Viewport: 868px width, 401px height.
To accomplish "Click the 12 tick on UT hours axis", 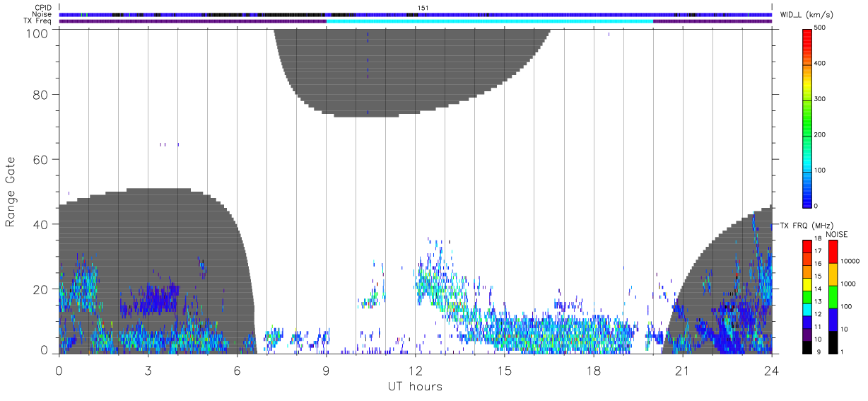I will (415, 370).
